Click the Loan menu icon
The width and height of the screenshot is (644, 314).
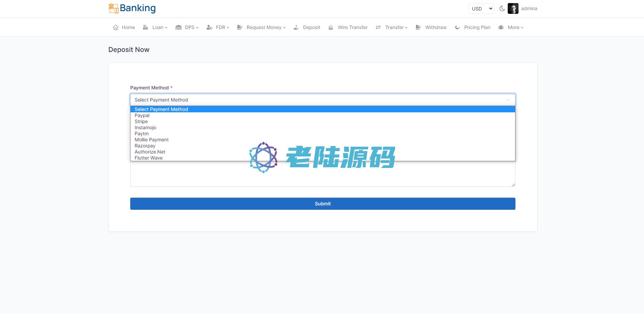[x=145, y=27]
